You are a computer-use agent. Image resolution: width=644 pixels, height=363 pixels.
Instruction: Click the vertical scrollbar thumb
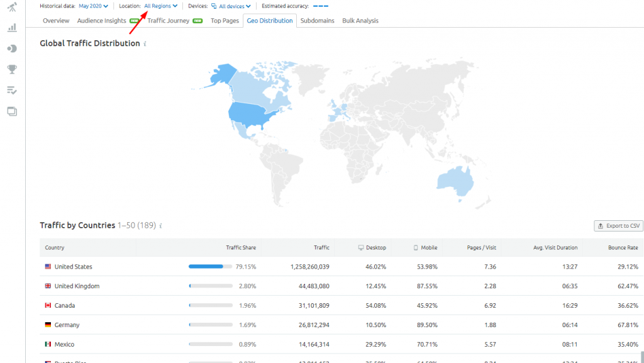(x=642, y=357)
